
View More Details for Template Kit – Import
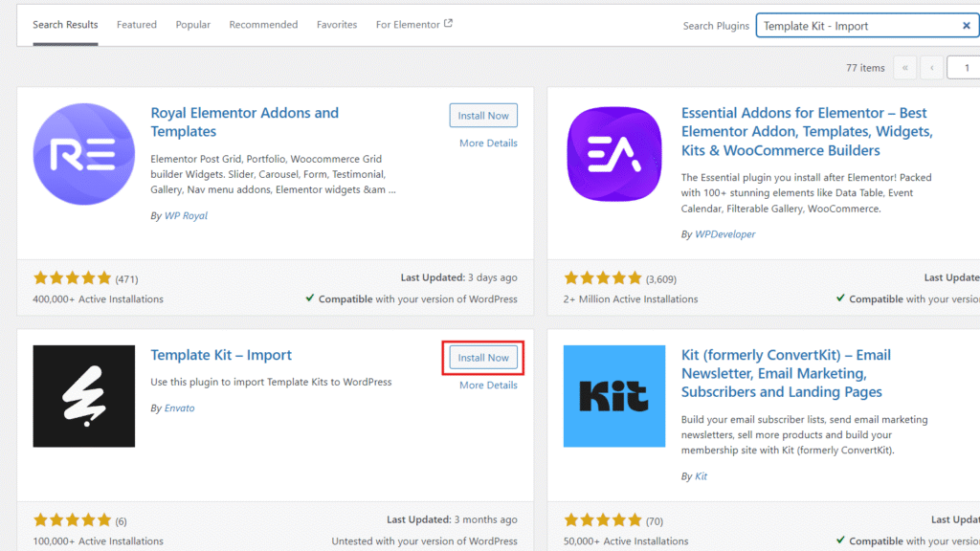point(488,386)
